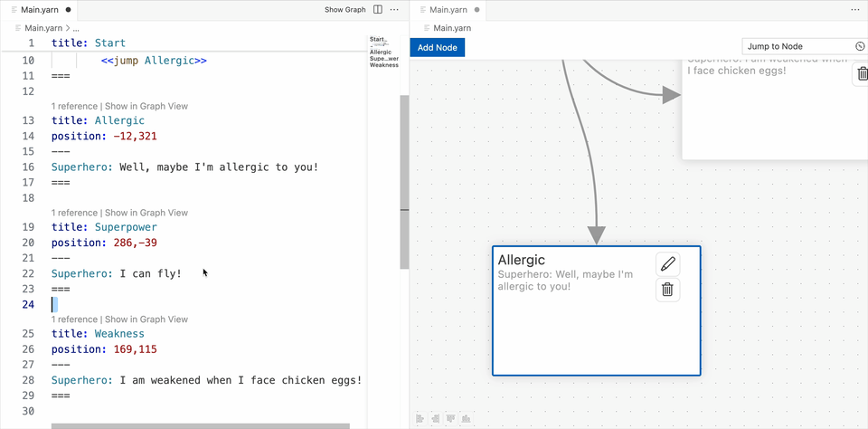
Task: Delete the Allergic node using its trash icon
Action: click(667, 290)
